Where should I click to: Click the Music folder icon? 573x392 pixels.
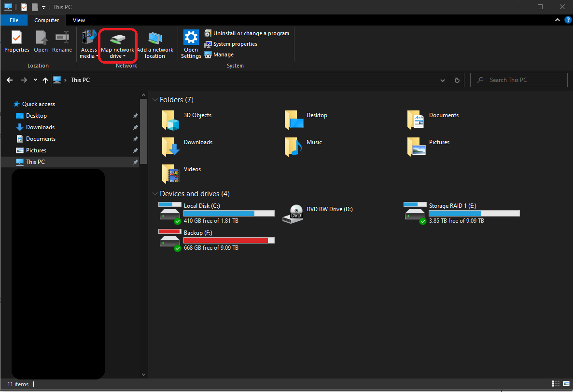293,147
